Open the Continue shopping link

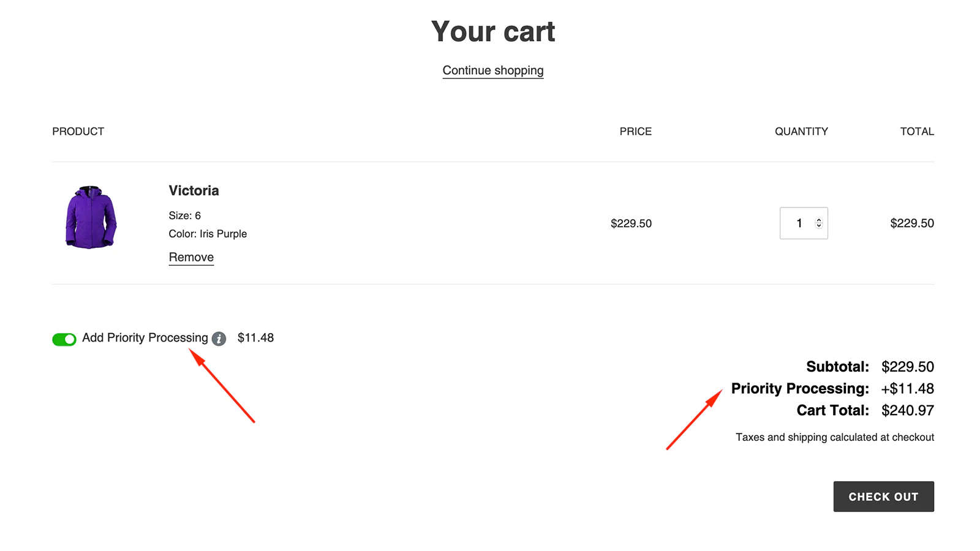click(493, 70)
